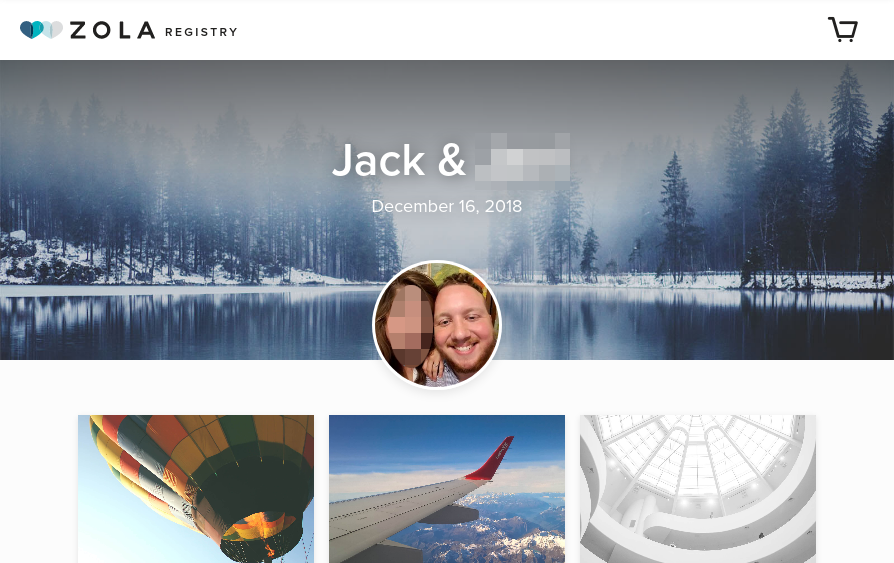The height and width of the screenshot is (563, 894).
Task: Open the shopping cart
Action: coord(843,30)
